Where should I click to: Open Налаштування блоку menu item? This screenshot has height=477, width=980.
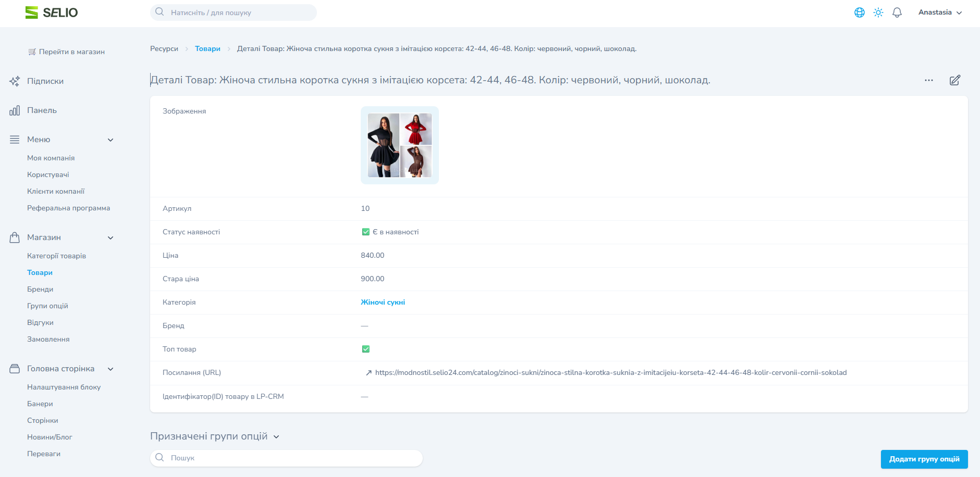point(64,387)
